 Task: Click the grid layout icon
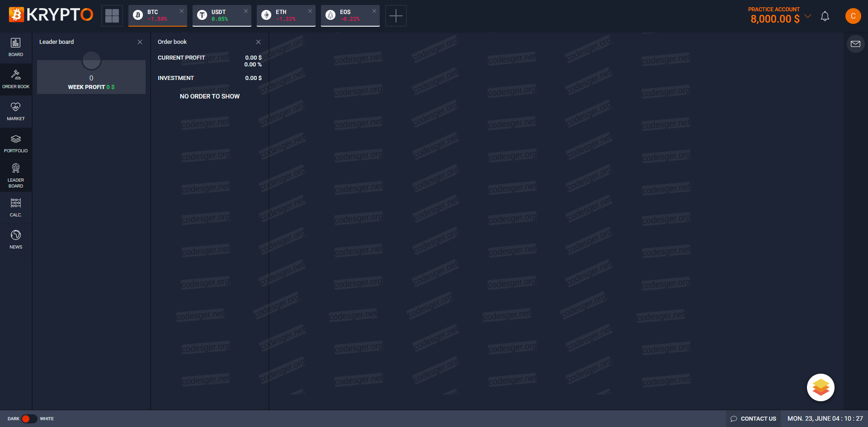pyautogui.click(x=112, y=16)
